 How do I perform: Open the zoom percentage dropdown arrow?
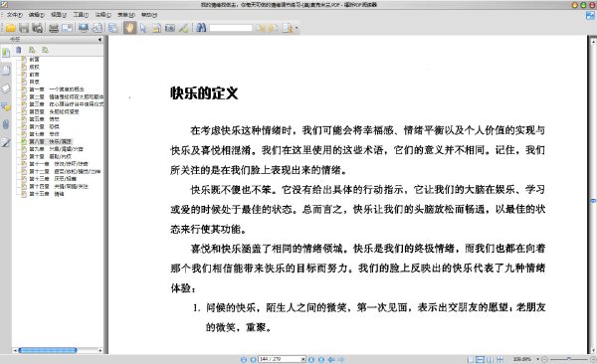coord(537,359)
